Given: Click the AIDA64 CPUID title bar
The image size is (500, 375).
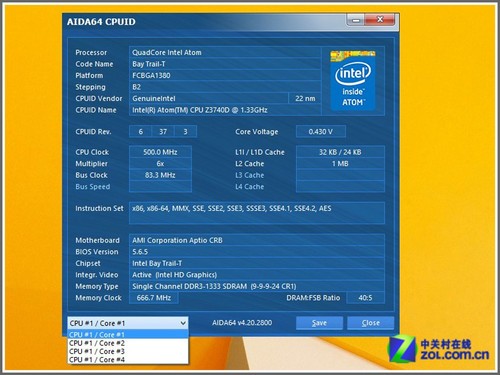Looking at the screenshot, I should point(204,22).
